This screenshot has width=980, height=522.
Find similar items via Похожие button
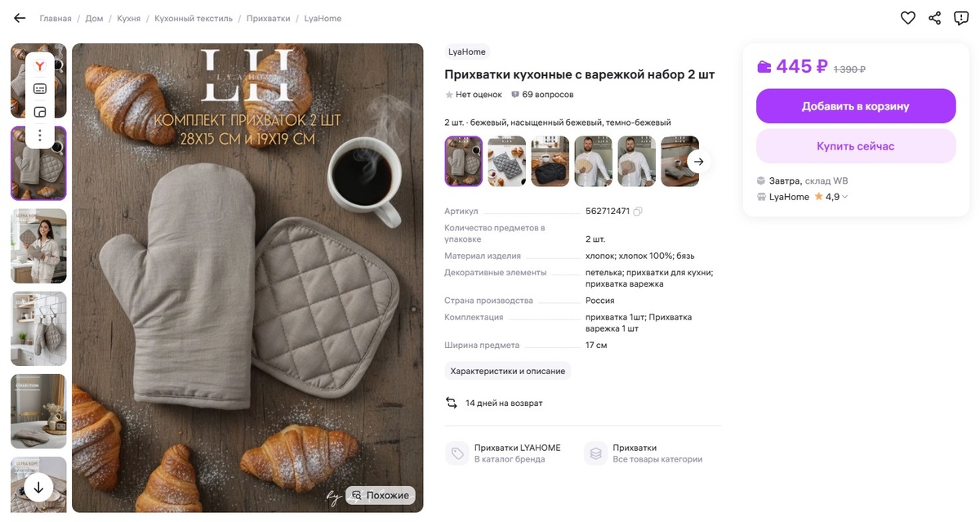pyautogui.click(x=381, y=495)
